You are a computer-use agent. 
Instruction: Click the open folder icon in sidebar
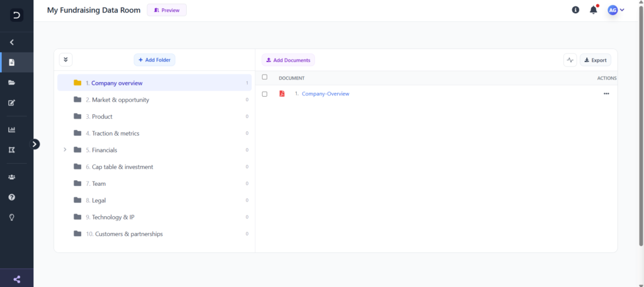(11, 82)
